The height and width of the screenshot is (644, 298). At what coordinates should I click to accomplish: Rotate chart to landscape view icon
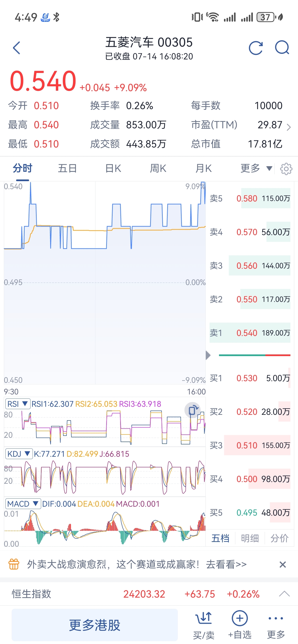pos(192,410)
